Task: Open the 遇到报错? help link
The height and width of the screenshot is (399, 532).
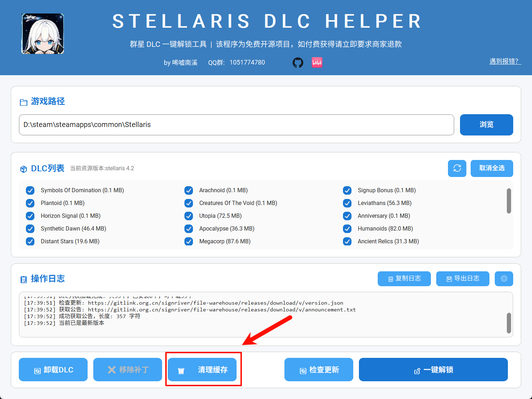Action: coord(505,61)
